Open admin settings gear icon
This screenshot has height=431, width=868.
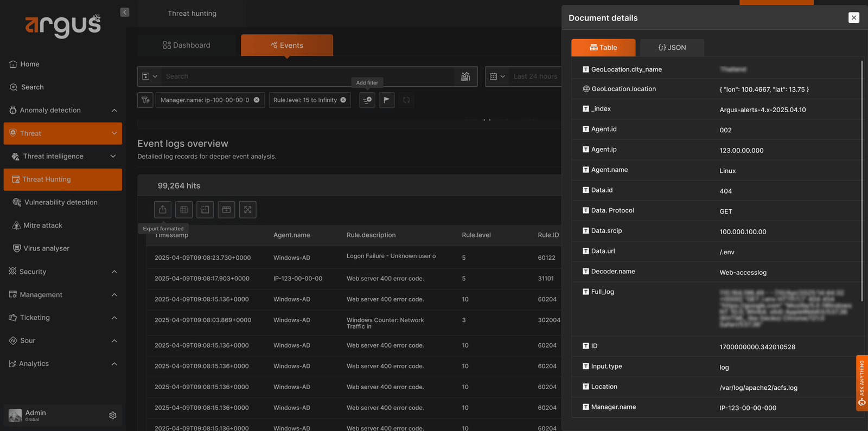pos(113,415)
